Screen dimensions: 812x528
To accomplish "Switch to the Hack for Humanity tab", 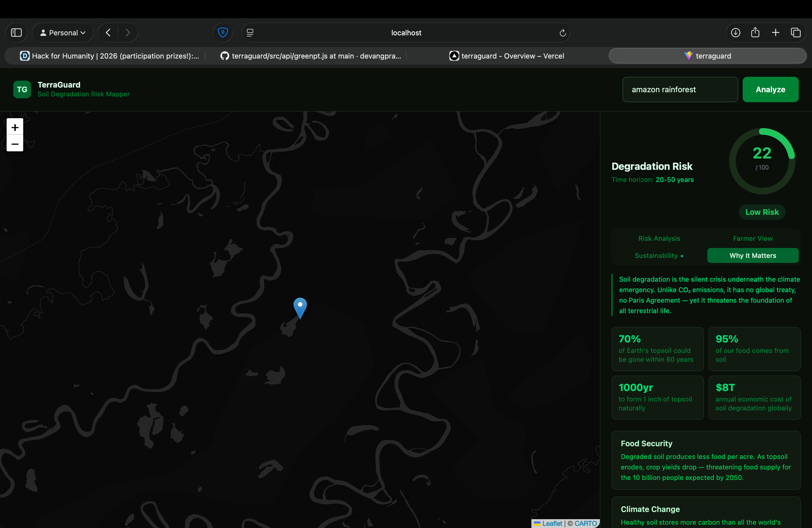I will pos(110,56).
